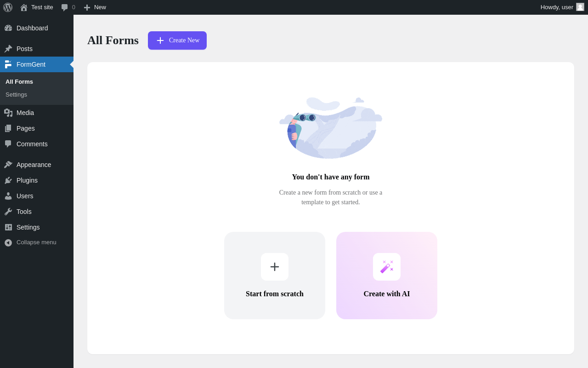This screenshot has width=588, height=368.
Task: Click the Pages icon in sidebar
Action: (8, 128)
